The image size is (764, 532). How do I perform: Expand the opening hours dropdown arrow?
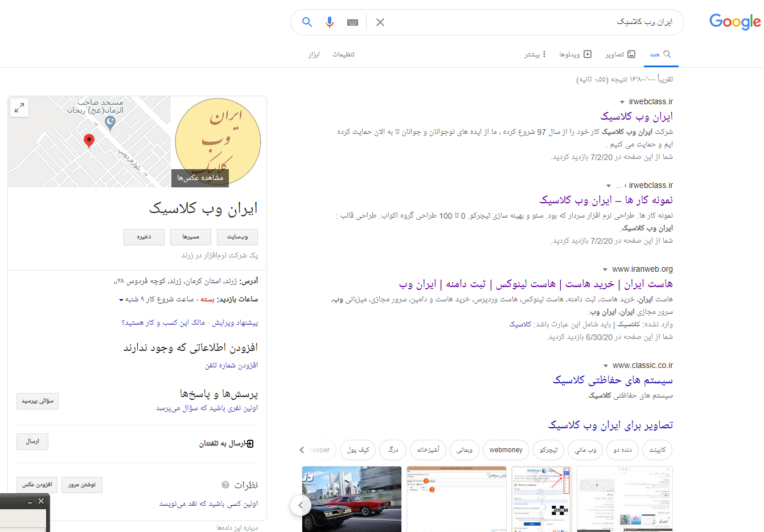(x=121, y=300)
